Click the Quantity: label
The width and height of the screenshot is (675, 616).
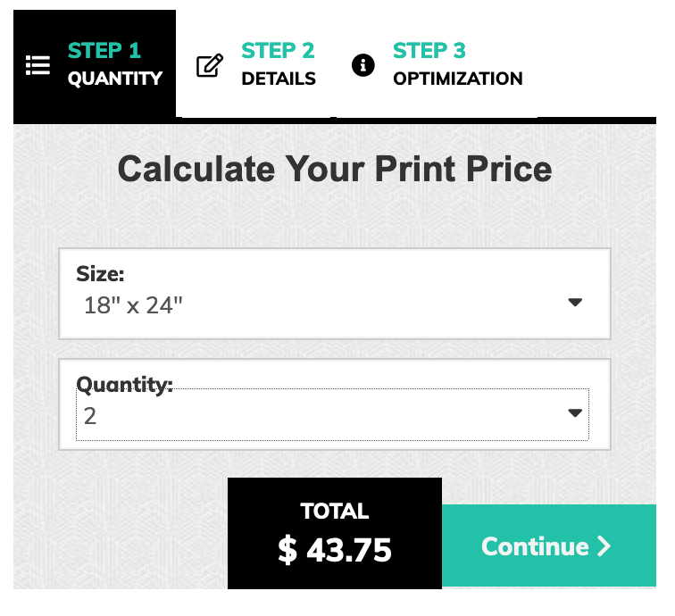click(x=124, y=385)
